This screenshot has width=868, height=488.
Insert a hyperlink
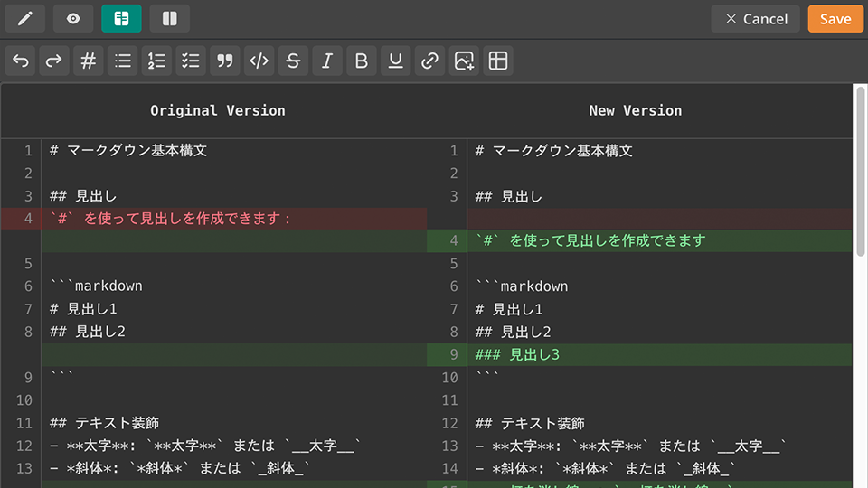[429, 61]
